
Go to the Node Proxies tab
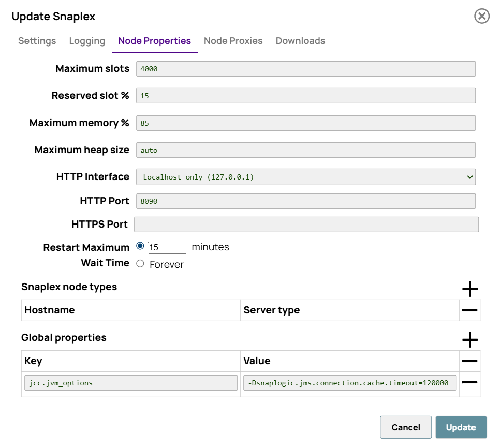click(233, 41)
